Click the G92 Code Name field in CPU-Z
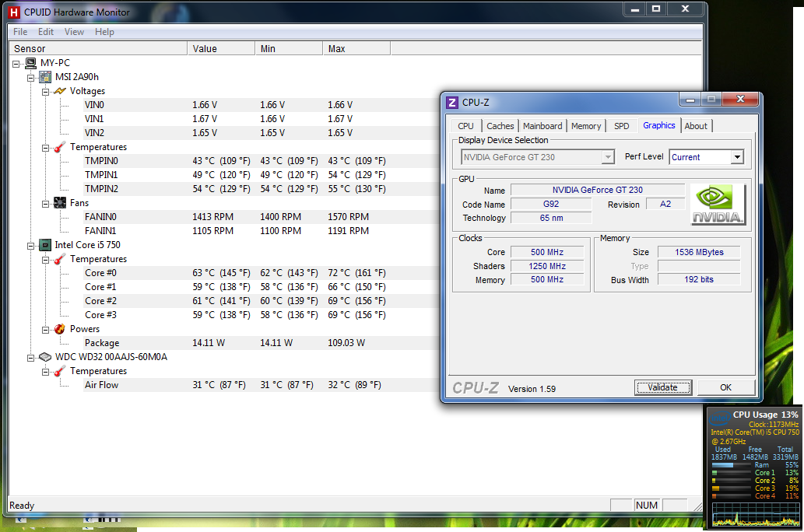804x532 pixels. click(551, 204)
